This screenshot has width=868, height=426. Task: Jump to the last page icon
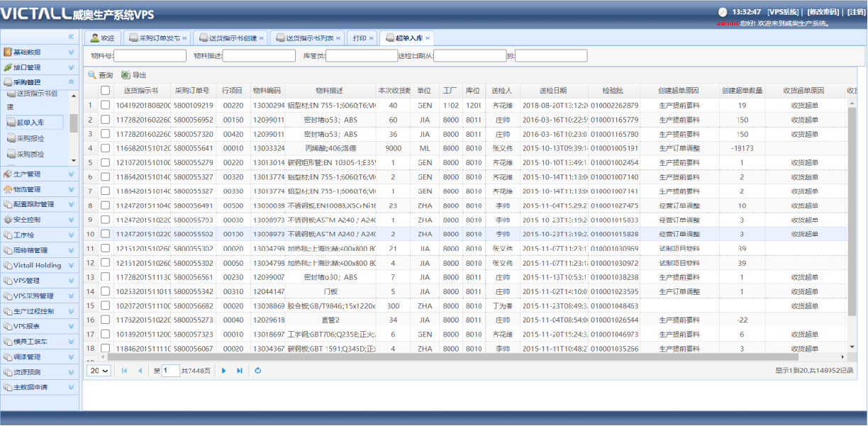point(240,371)
